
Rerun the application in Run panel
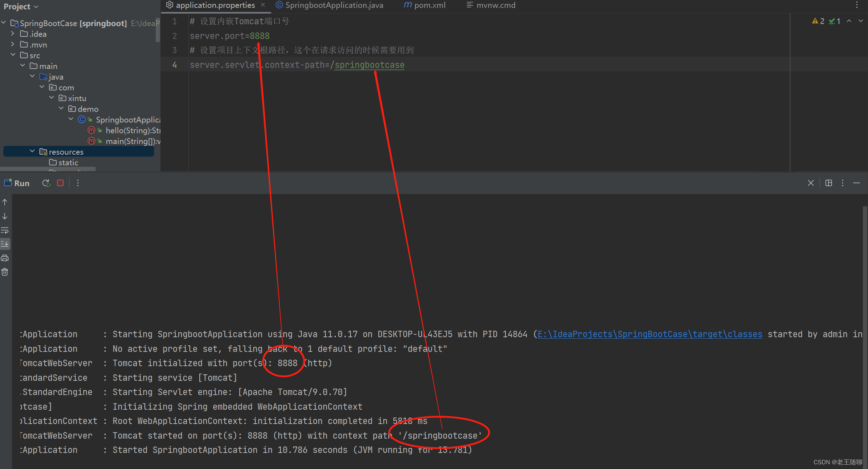[x=46, y=183]
